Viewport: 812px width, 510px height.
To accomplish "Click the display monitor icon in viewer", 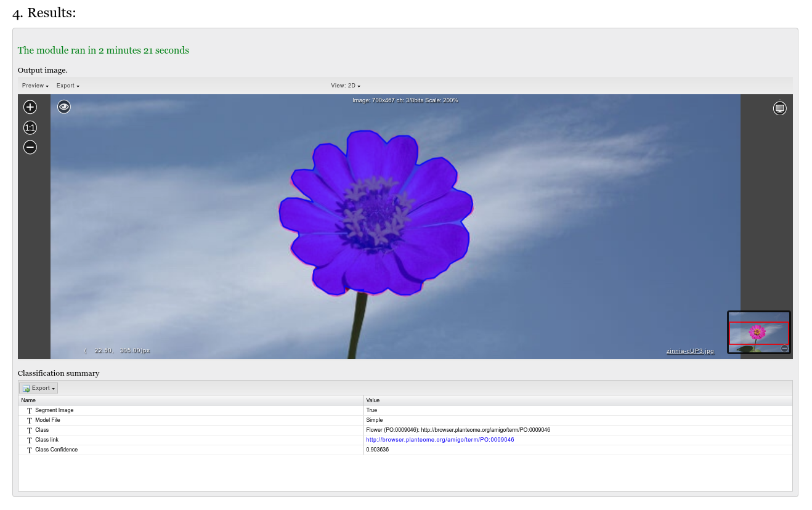I will click(x=779, y=108).
